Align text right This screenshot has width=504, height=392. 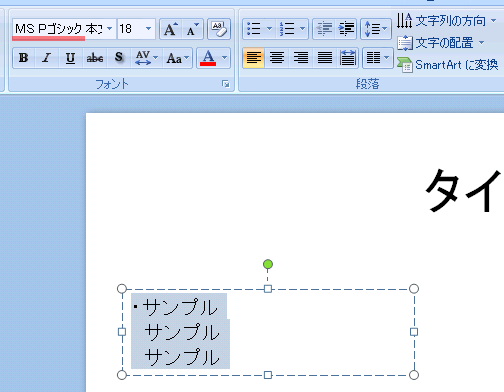300,58
